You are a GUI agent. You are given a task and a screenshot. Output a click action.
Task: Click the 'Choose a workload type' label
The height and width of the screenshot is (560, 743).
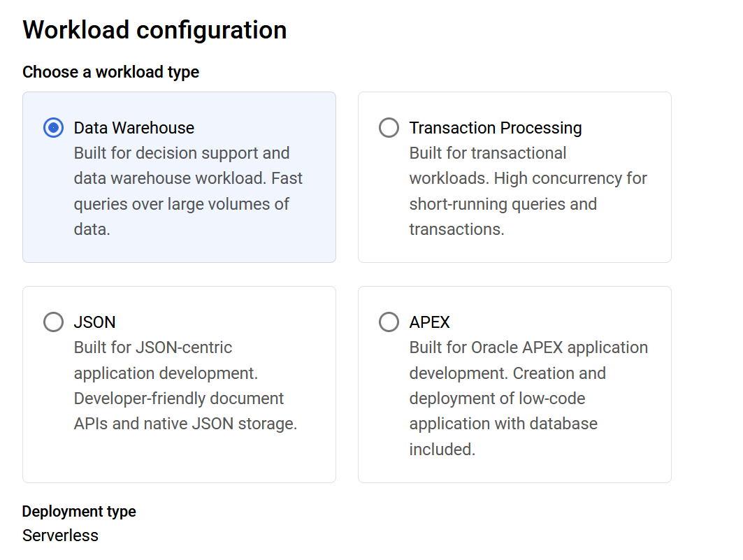click(111, 72)
